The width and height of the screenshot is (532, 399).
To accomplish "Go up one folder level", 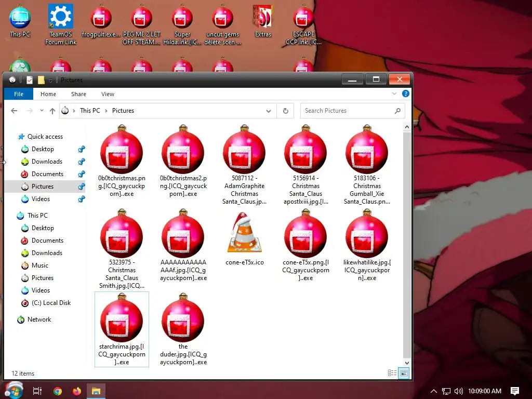I will [52, 111].
